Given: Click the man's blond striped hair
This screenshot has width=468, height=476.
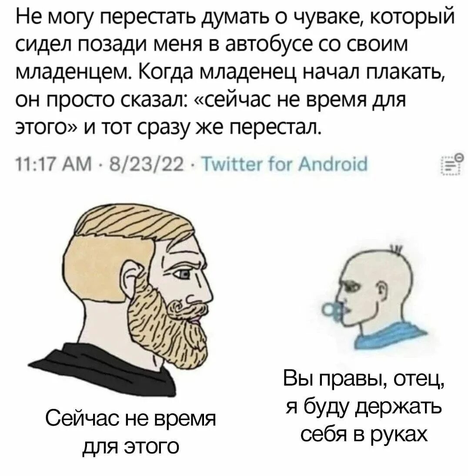Looking at the screenshot, I should (127, 234).
